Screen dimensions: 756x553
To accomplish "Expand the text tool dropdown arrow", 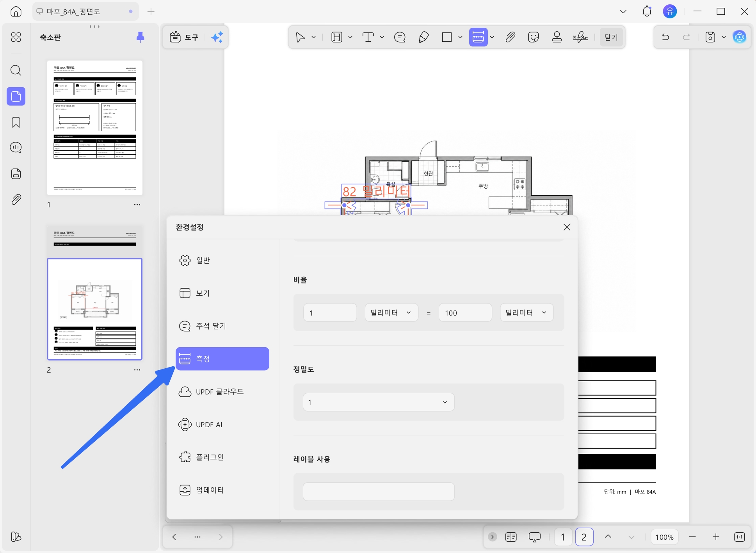I will (382, 37).
